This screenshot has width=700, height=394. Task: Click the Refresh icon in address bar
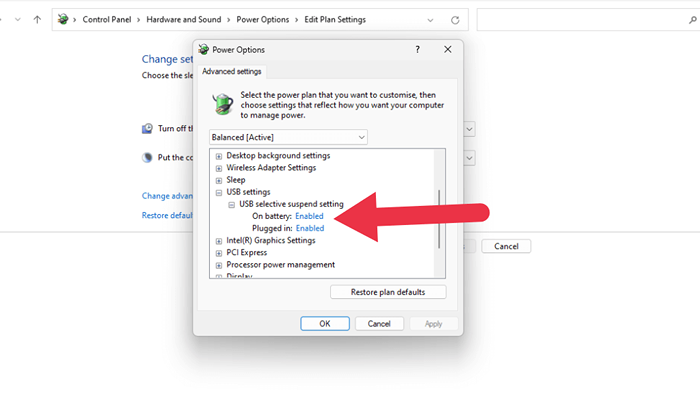click(455, 20)
